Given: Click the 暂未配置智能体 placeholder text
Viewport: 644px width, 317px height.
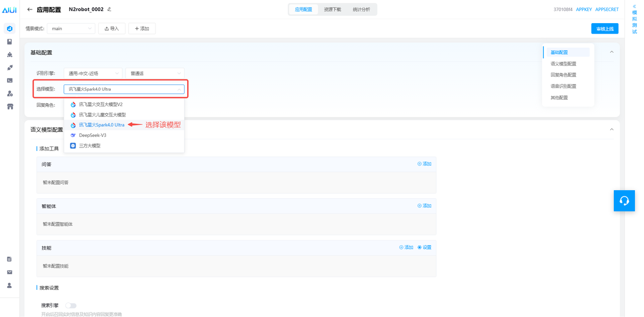Looking at the screenshot, I should (x=58, y=224).
